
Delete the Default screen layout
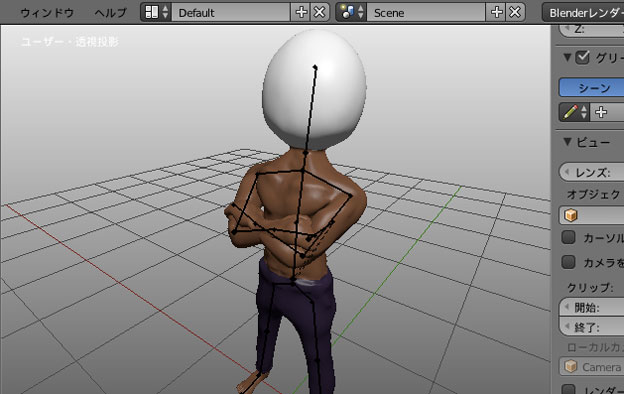tap(320, 12)
